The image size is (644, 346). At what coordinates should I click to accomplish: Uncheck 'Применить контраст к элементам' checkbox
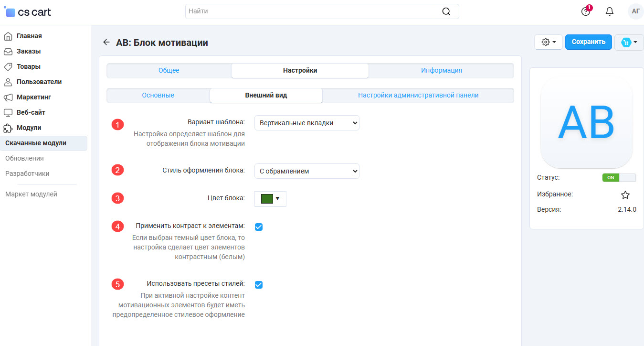[259, 227]
